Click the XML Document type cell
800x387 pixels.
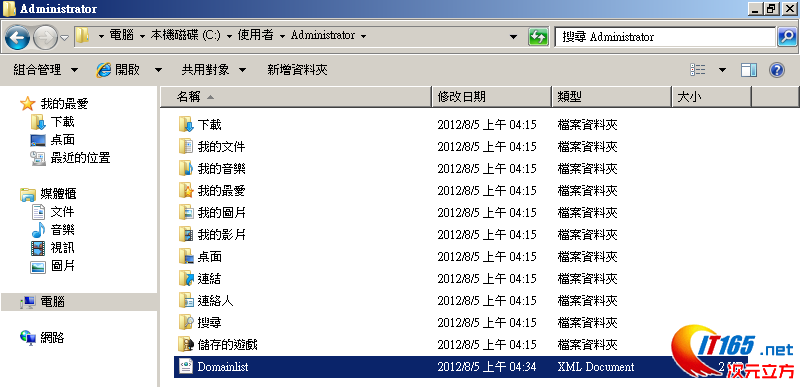(x=596, y=367)
